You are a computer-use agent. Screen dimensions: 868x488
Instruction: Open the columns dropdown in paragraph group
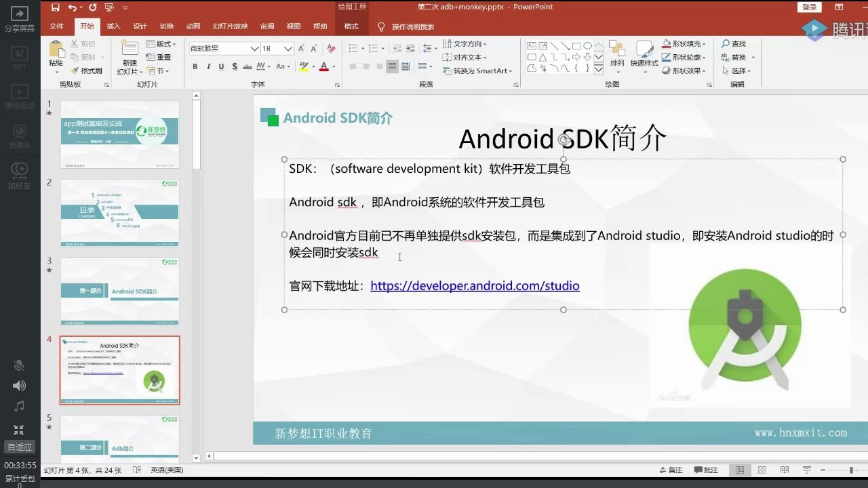[425, 66]
